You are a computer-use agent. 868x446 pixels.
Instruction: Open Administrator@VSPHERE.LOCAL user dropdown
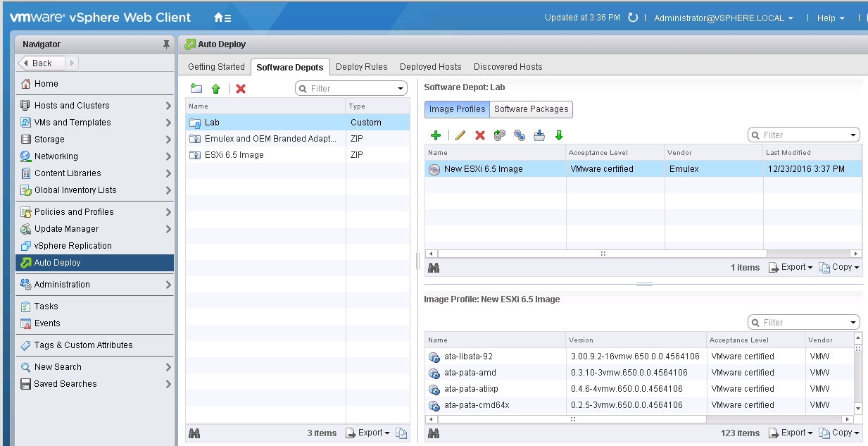724,18
